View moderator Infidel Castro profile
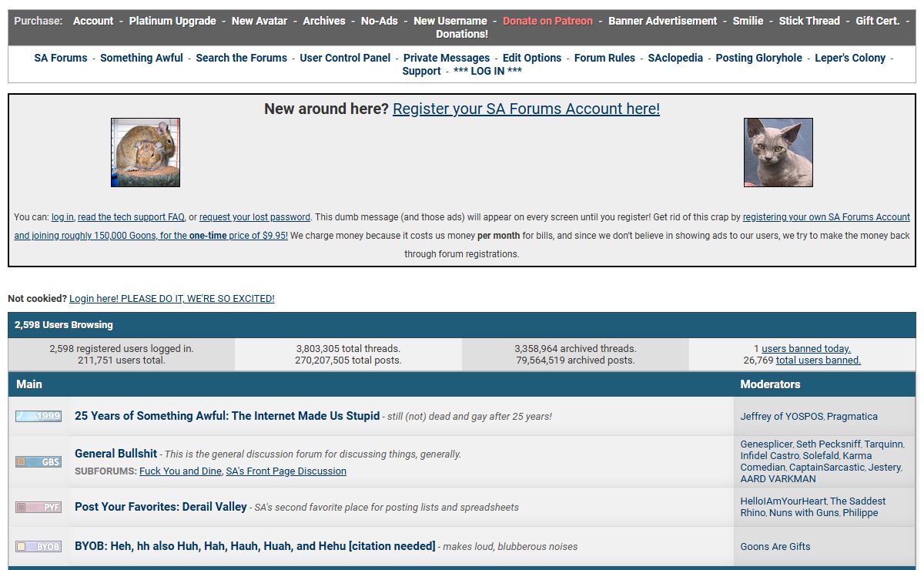 tap(770, 456)
